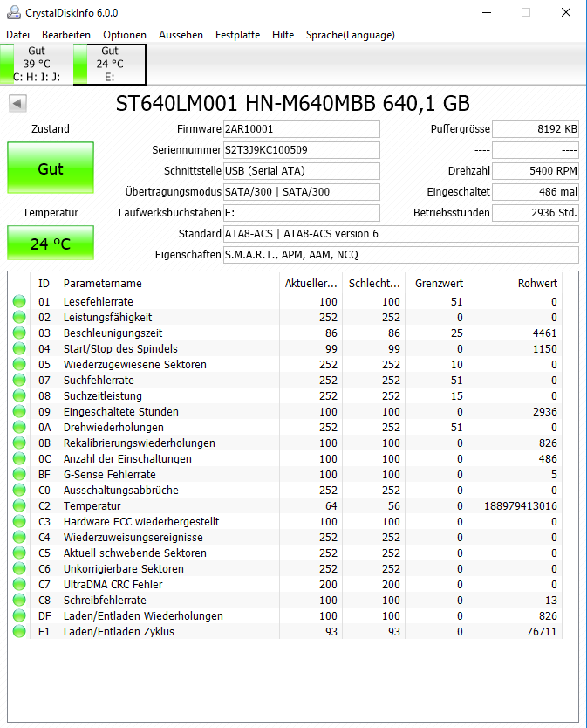Open the Bearbeiten menu
Screen dimensions: 587x728
(66, 35)
